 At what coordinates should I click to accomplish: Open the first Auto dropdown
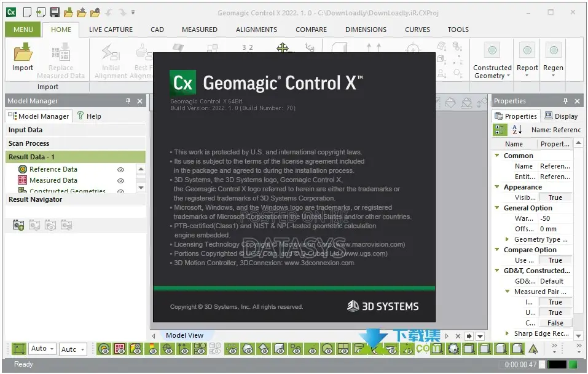pos(42,349)
